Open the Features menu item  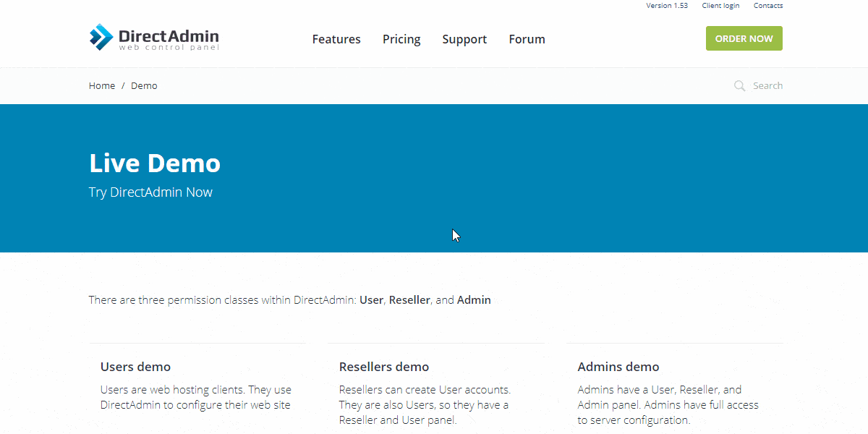(336, 39)
